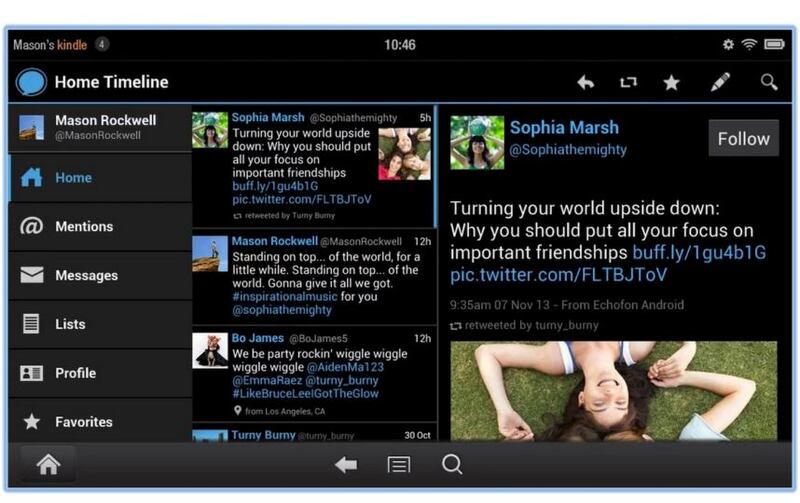
Task: Compose a new tweet with pencil icon
Action: click(x=720, y=83)
